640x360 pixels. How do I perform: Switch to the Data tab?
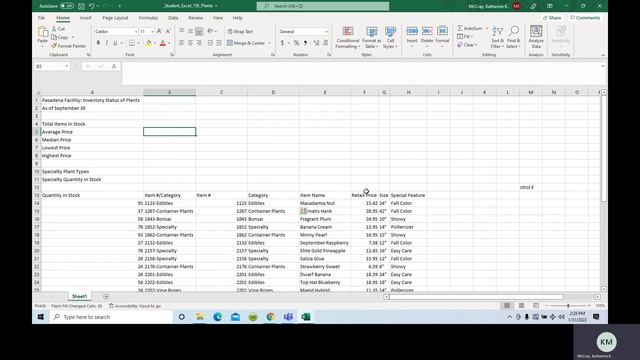tap(173, 18)
